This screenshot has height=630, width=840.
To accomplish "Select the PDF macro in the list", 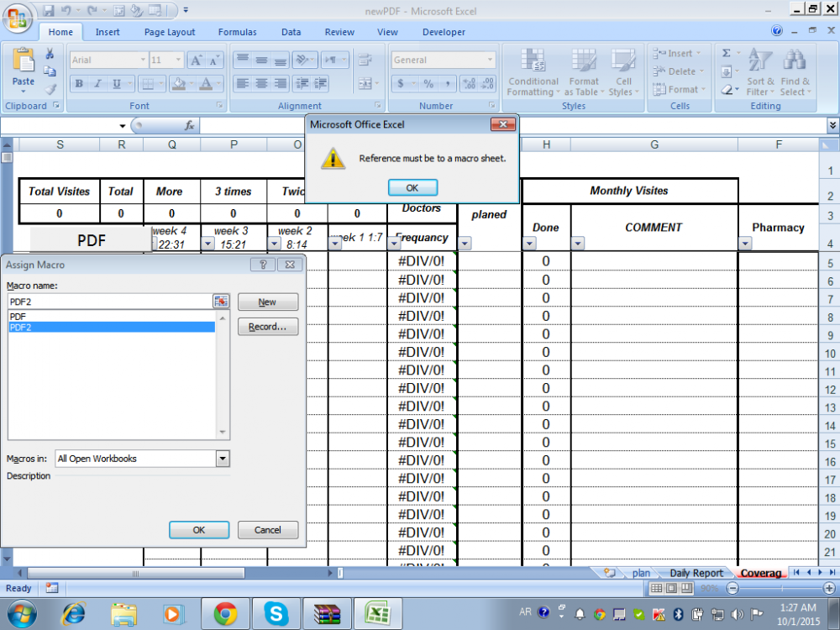I will pos(112,317).
